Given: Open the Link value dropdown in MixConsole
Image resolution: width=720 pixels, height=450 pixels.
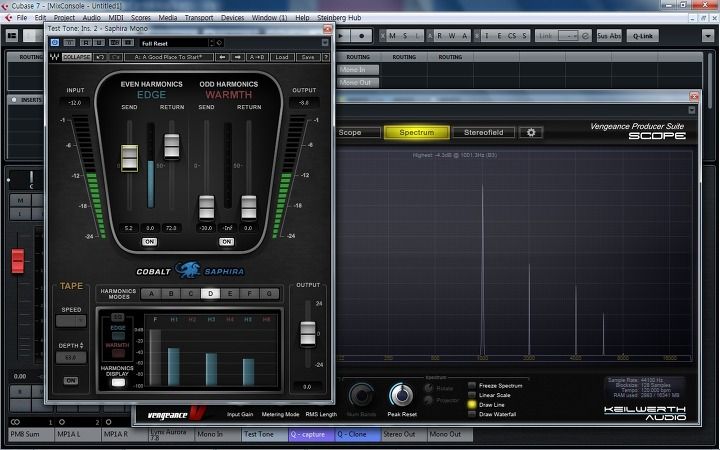Looking at the screenshot, I should [568, 35].
